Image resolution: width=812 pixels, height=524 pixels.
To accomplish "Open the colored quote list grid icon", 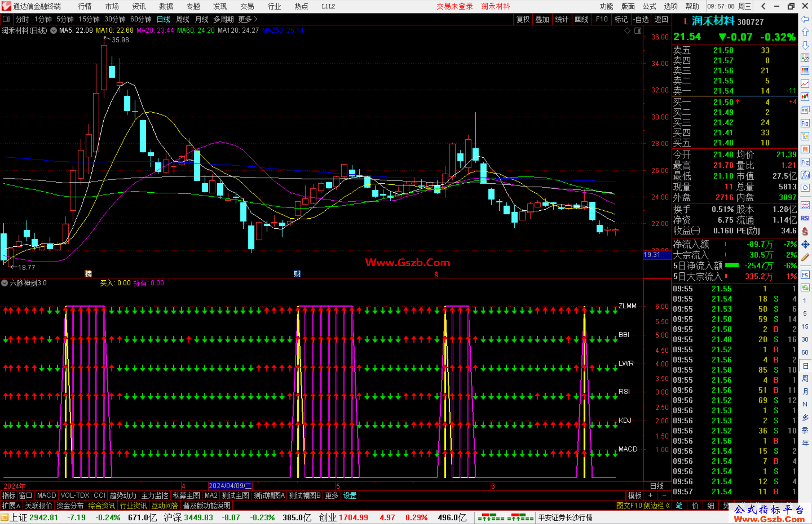I will coord(805,71).
